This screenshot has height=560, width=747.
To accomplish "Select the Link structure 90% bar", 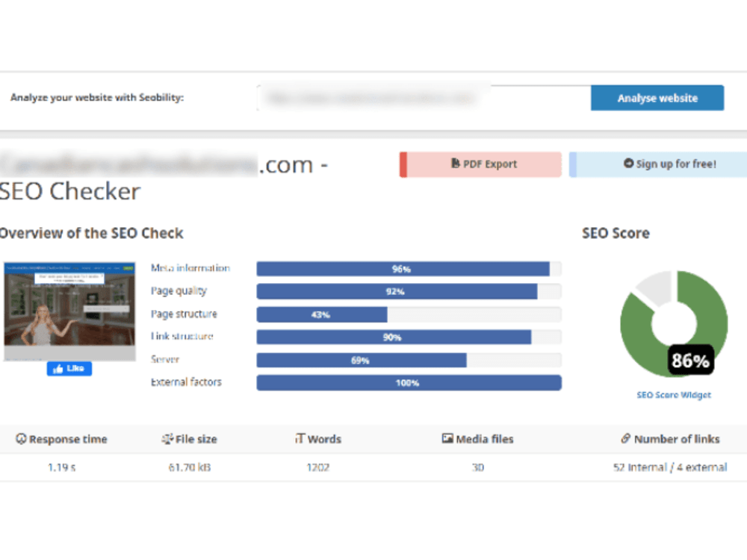I will point(409,337).
